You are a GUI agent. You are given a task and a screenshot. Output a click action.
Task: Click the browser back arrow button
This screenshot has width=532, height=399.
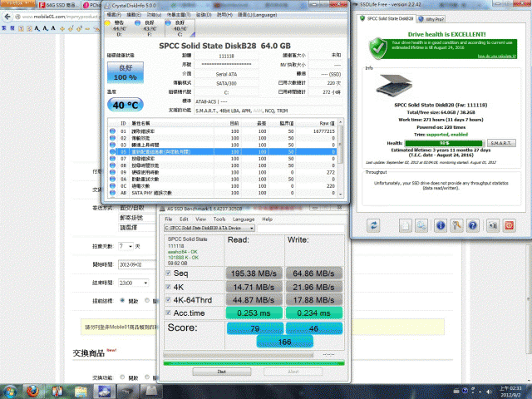(x=7, y=17)
